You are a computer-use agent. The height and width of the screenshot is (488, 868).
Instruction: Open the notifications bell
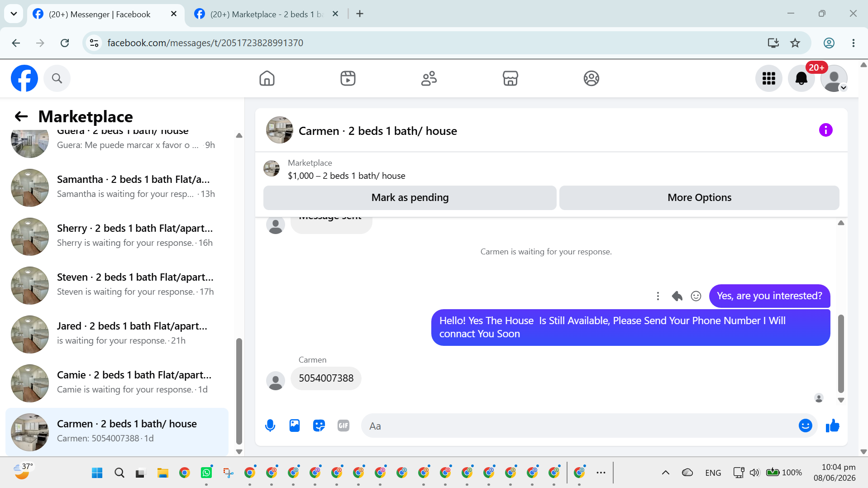coord(801,78)
